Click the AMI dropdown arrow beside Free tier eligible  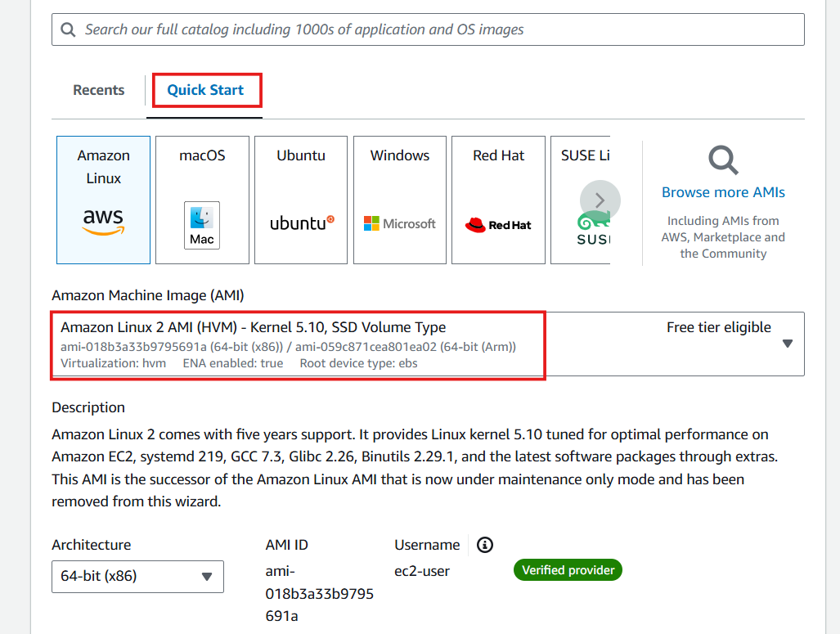787,344
